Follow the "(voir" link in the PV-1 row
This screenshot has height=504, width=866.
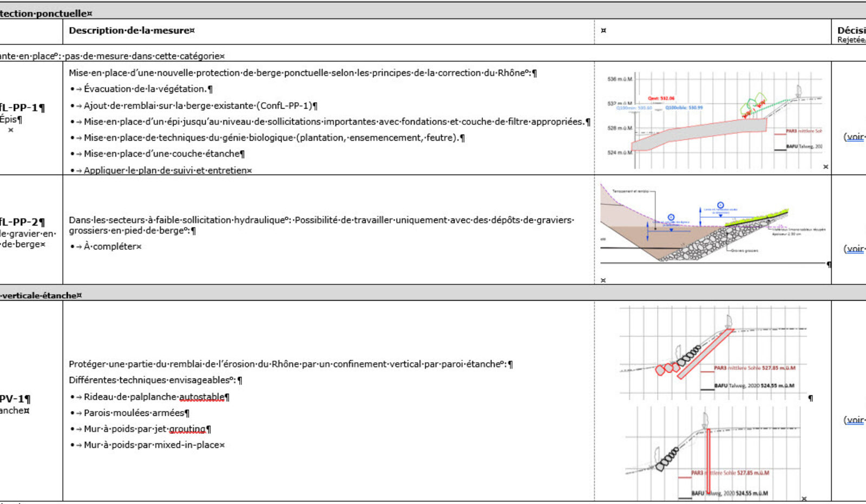855,420
